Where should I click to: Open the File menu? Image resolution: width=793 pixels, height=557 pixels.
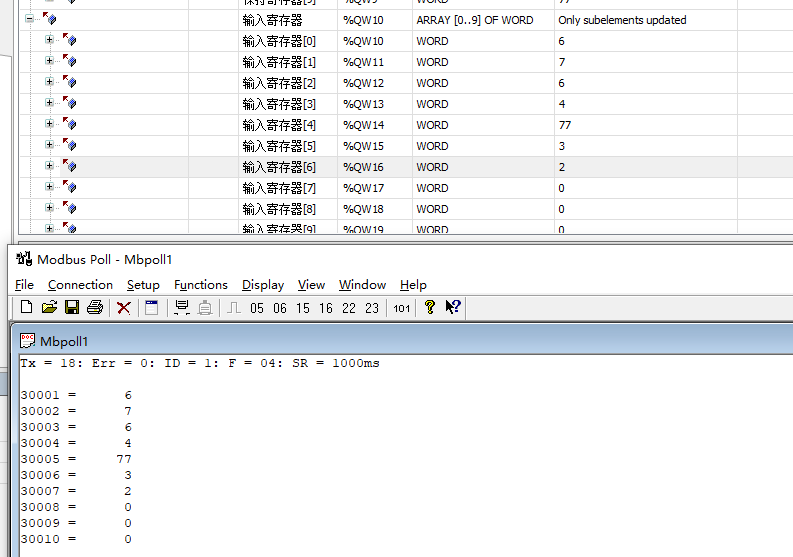click(24, 285)
